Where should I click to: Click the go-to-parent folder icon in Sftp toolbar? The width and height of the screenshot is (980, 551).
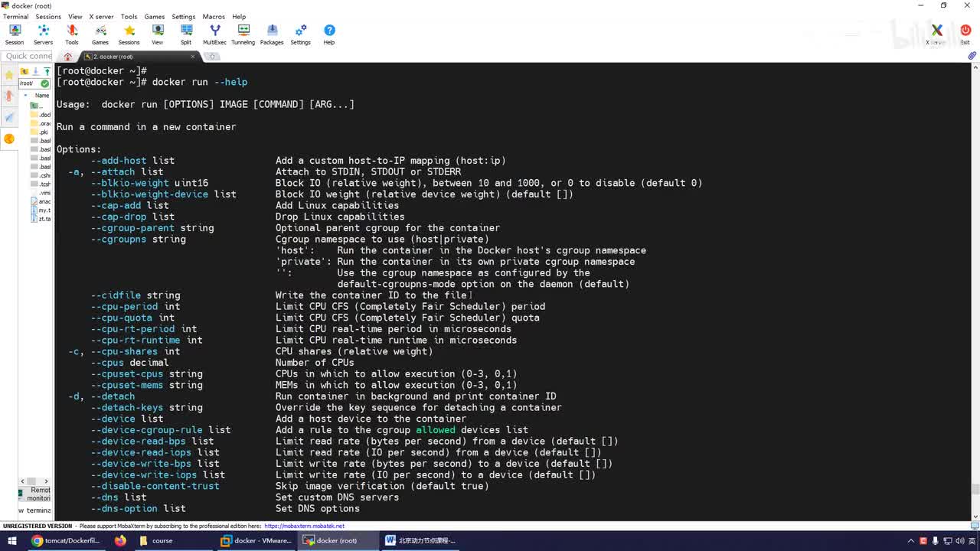pyautogui.click(x=24, y=72)
